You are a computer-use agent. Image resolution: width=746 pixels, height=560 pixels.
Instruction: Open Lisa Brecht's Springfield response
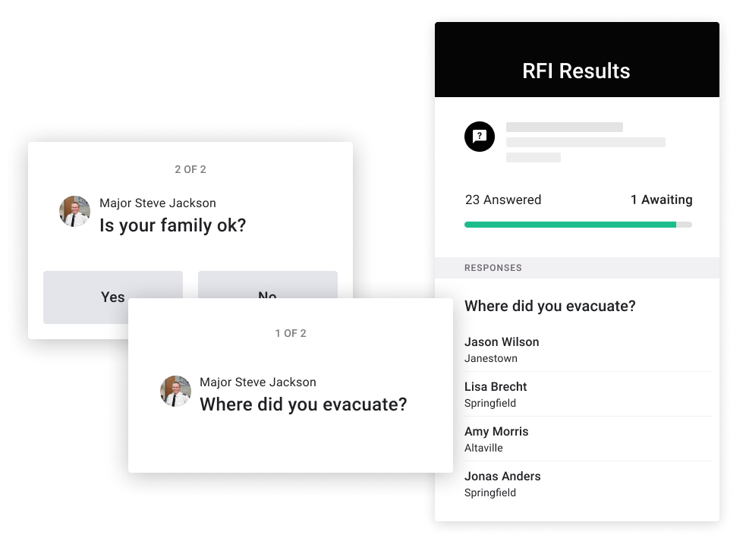(587, 395)
